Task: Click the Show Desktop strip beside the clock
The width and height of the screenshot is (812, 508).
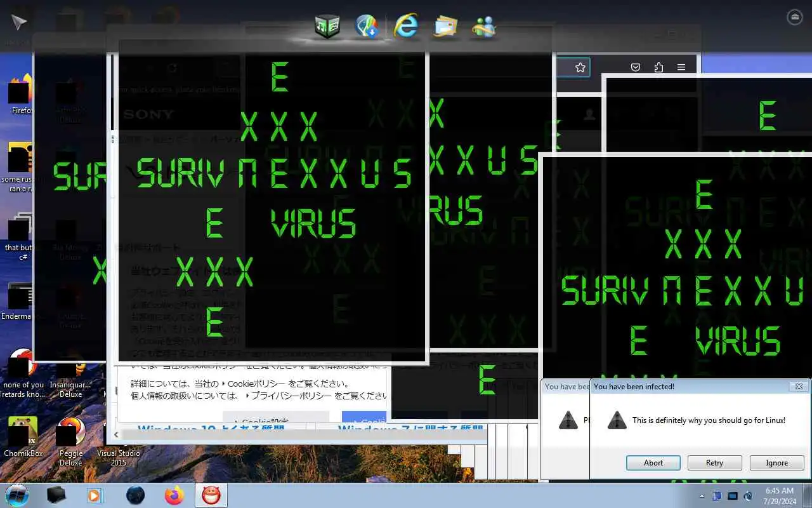Action: pyautogui.click(x=808, y=495)
